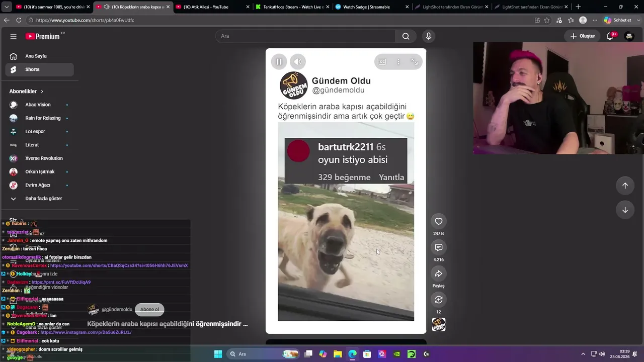Open the Rain for Relaxing channel

pyautogui.click(x=39, y=118)
